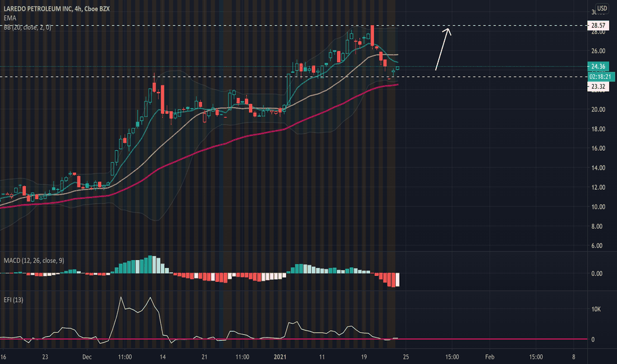The height and width of the screenshot is (364, 617).
Task: Click the tall red candle touching 28.57
Action: click(x=372, y=36)
